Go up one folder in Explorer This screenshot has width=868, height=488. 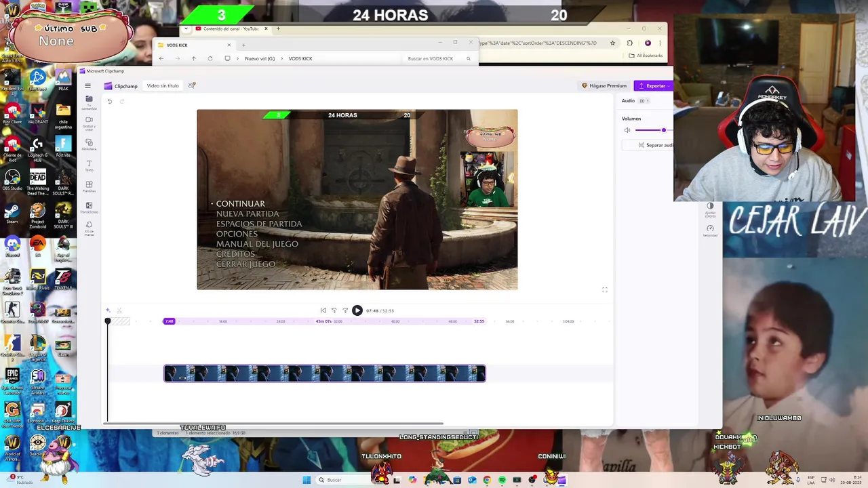coord(193,59)
